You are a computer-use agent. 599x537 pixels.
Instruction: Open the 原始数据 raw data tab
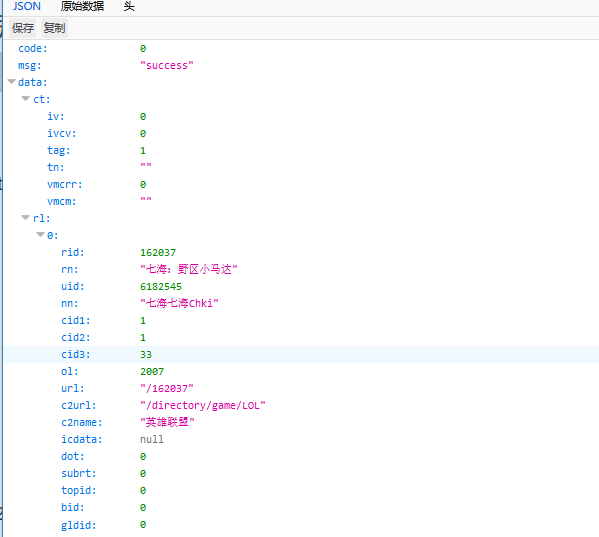point(82,6)
